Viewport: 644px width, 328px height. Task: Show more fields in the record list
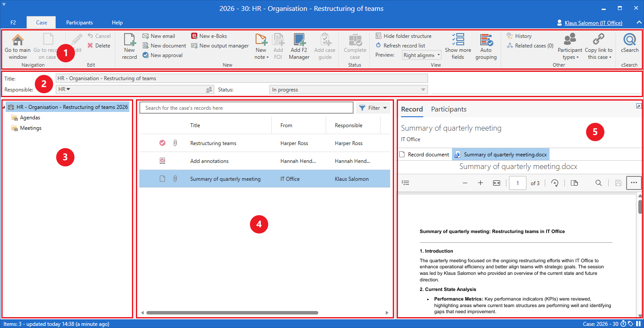point(458,46)
